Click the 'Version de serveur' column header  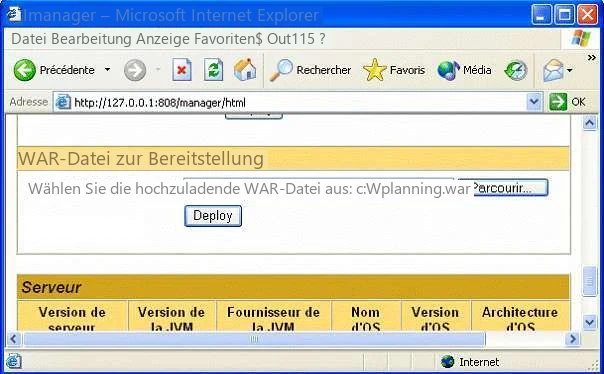[72, 317]
